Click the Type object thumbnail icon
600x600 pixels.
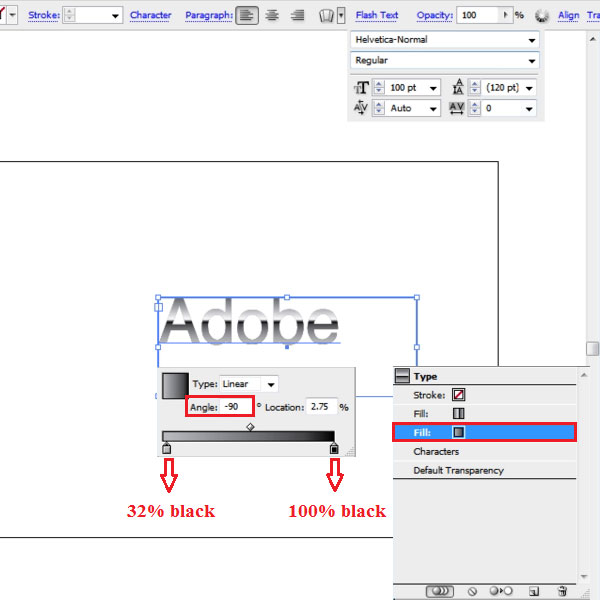[x=402, y=376]
